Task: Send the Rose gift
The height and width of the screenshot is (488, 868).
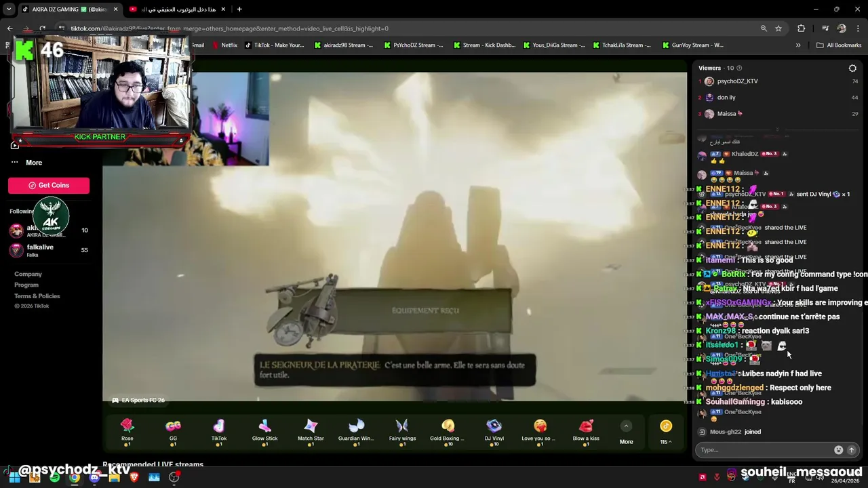Action: (127, 430)
